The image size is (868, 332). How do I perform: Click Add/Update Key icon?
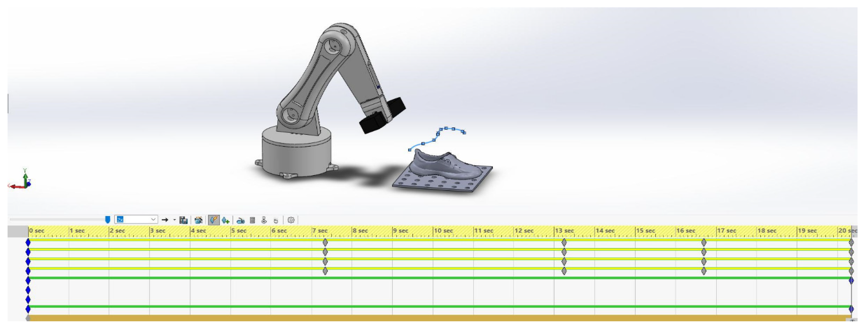click(225, 221)
